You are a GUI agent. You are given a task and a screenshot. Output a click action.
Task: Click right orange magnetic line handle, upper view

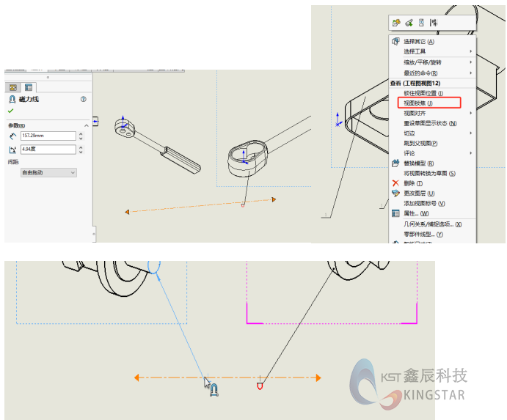click(274, 199)
